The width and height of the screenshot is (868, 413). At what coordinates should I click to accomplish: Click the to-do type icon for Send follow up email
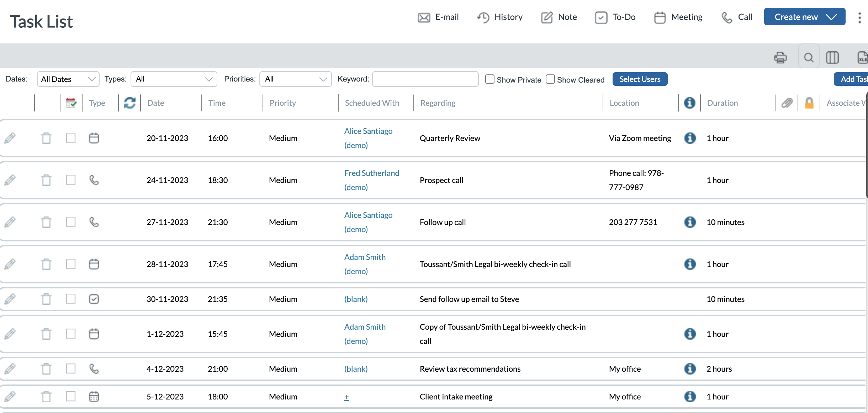tap(94, 299)
